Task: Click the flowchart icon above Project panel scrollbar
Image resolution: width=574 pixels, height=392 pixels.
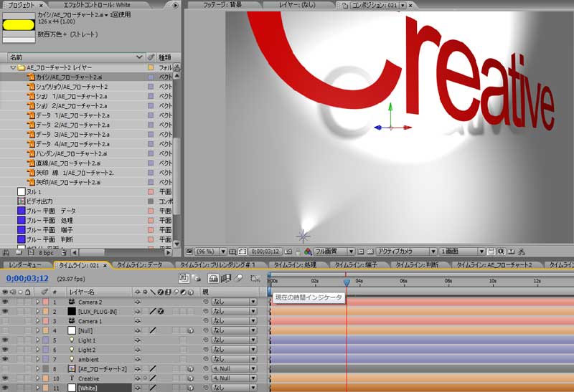Action: pyautogui.click(x=177, y=67)
